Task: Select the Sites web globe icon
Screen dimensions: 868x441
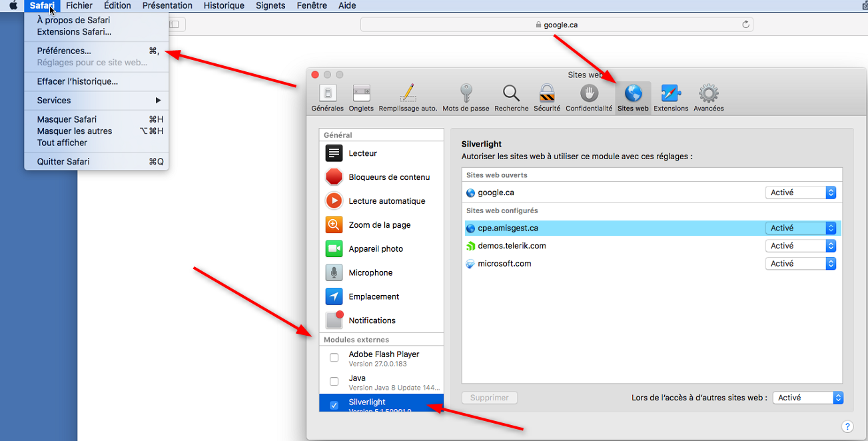Action: [633, 93]
